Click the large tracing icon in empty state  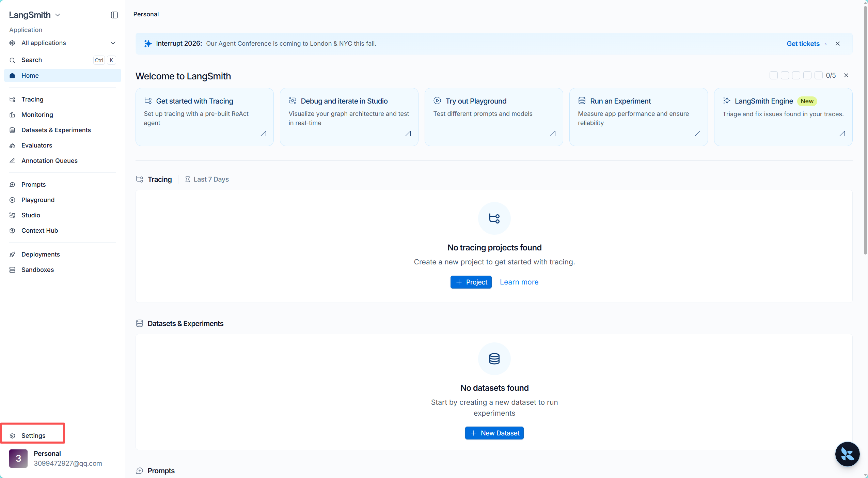pyautogui.click(x=494, y=218)
